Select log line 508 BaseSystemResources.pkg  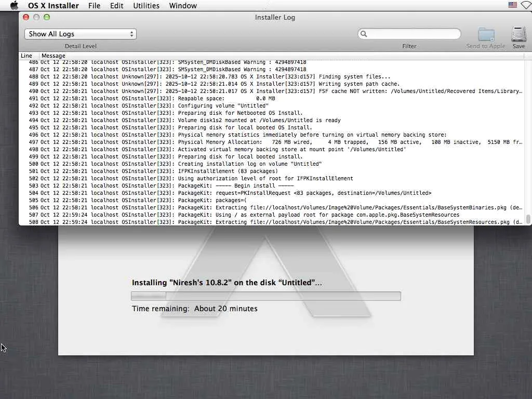click(x=271, y=222)
